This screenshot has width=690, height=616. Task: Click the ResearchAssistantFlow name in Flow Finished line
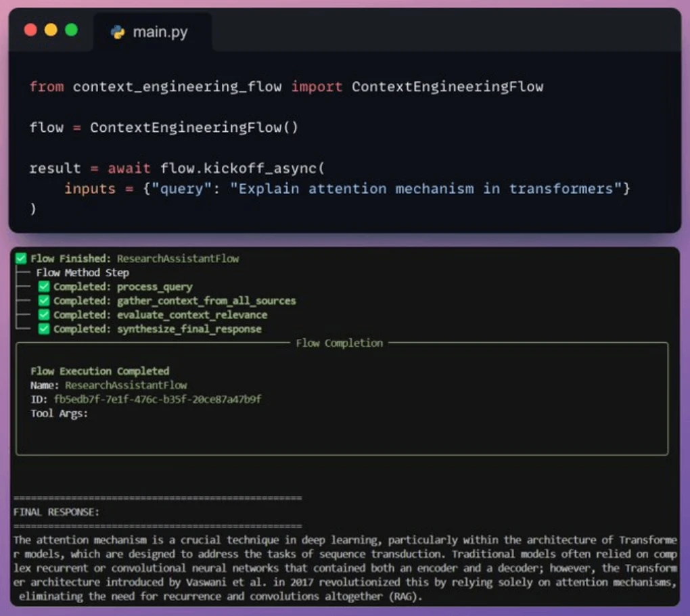pyautogui.click(x=178, y=259)
